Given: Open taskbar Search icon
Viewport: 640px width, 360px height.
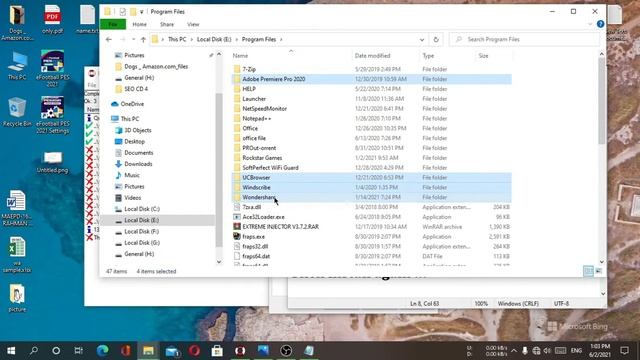Looking at the screenshot, I should tap(34, 351).
